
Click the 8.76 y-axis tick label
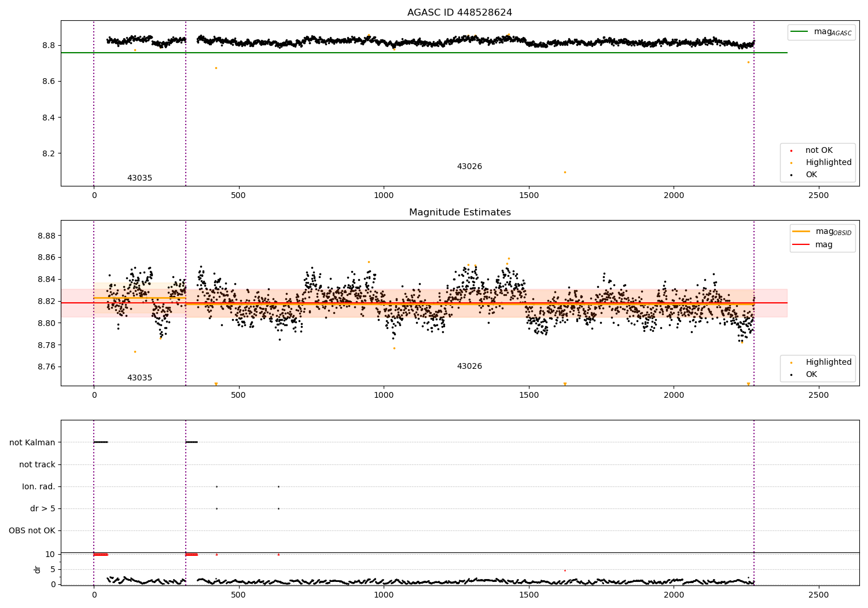(46, 367)
